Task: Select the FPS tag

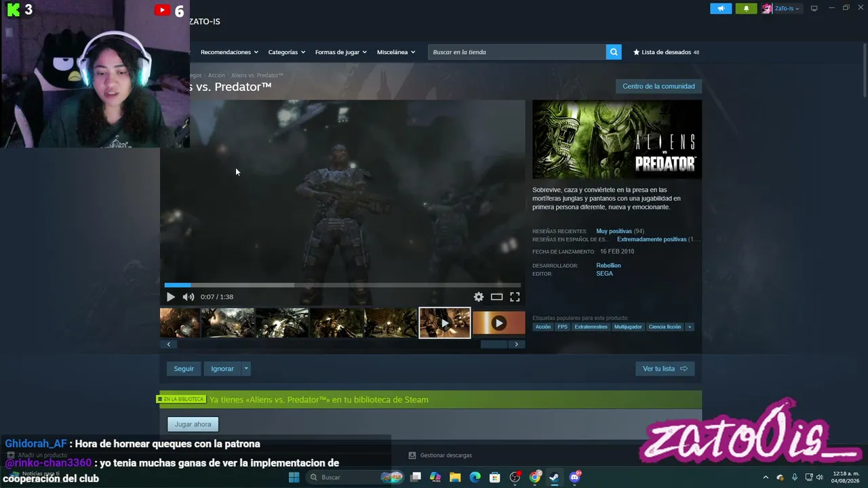Action: click(563, 327)
